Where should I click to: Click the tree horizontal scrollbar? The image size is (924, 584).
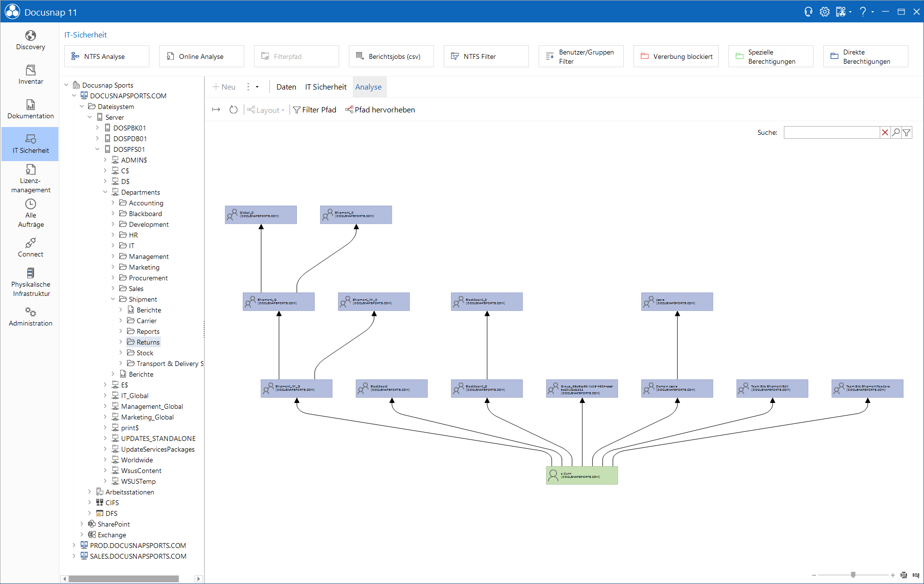click(x=124, y=579)
